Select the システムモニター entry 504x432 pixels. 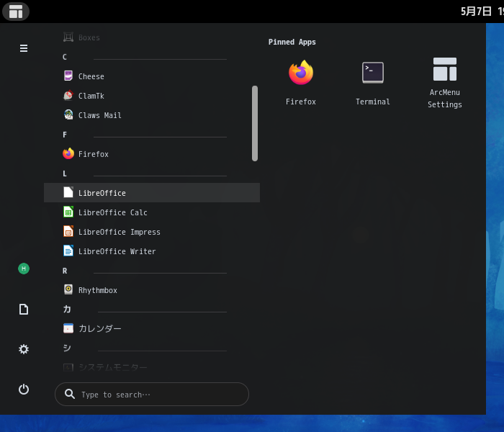click(x=152, y=367)
